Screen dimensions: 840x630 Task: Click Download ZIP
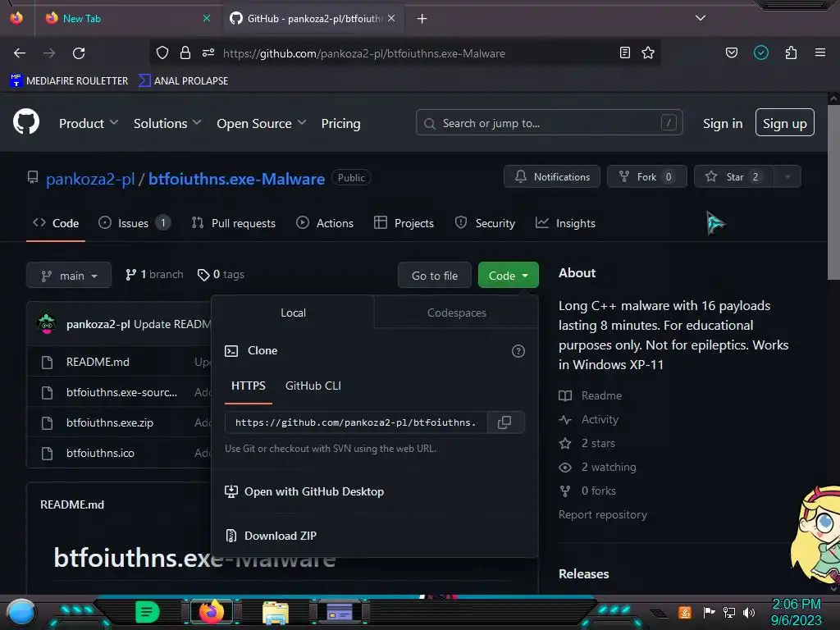tap(281, 536)
